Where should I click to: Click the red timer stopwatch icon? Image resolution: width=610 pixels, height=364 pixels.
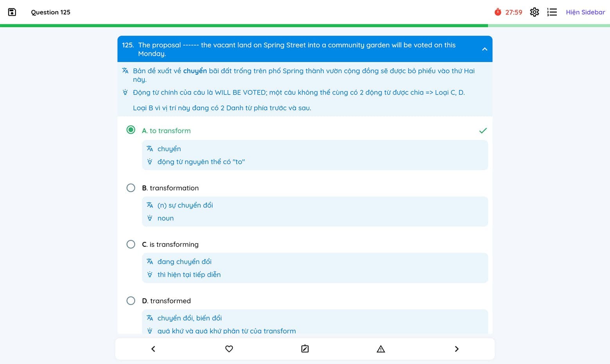tap(498, 12)
